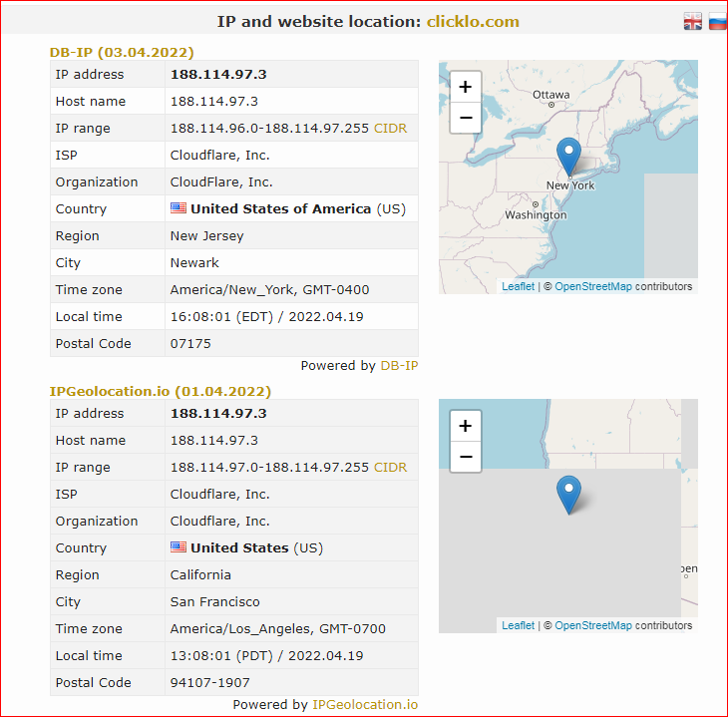
Task: Click the blue marker pin near New York
Action: click(x=568, y=157)
